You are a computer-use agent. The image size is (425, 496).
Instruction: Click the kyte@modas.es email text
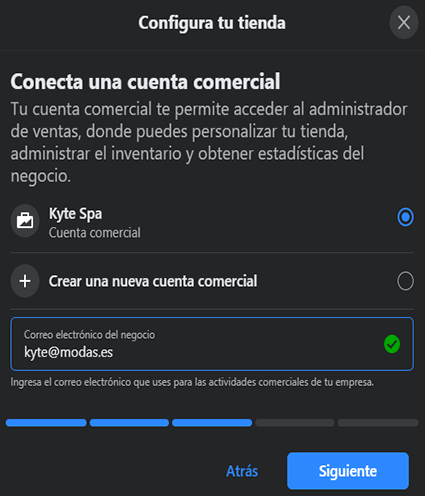69,352
